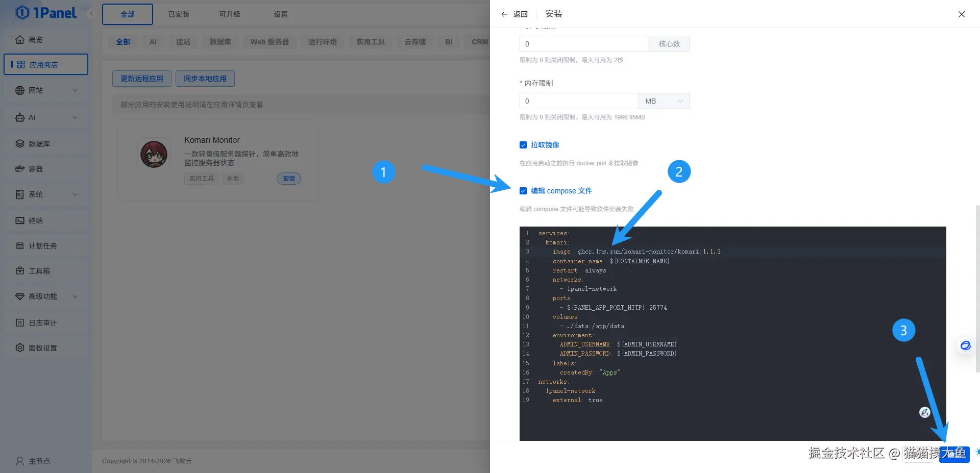Open the 容器 container icon

point(20,169)
